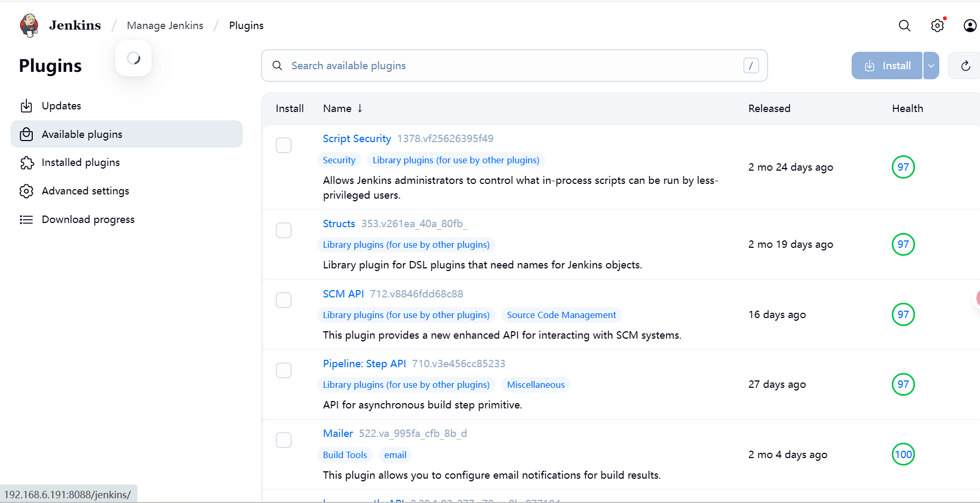
Task: Open the user account profile icon
Action: click(970, 25)
